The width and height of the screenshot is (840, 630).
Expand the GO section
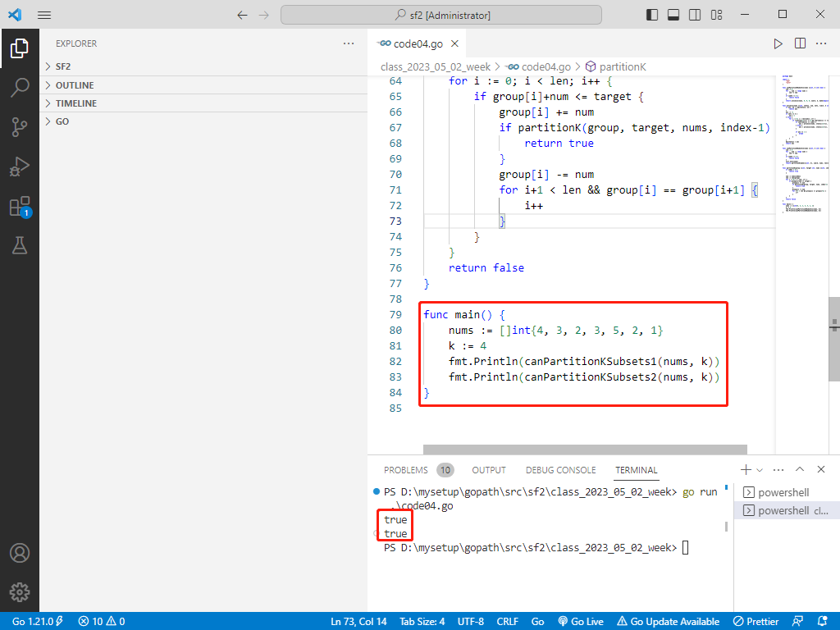tap(203, 121)
